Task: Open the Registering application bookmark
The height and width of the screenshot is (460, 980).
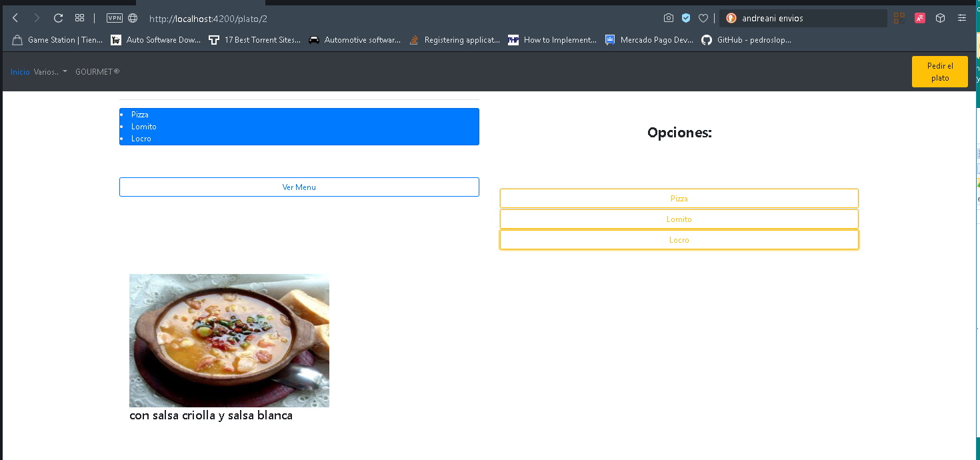Action: [454, 40]
